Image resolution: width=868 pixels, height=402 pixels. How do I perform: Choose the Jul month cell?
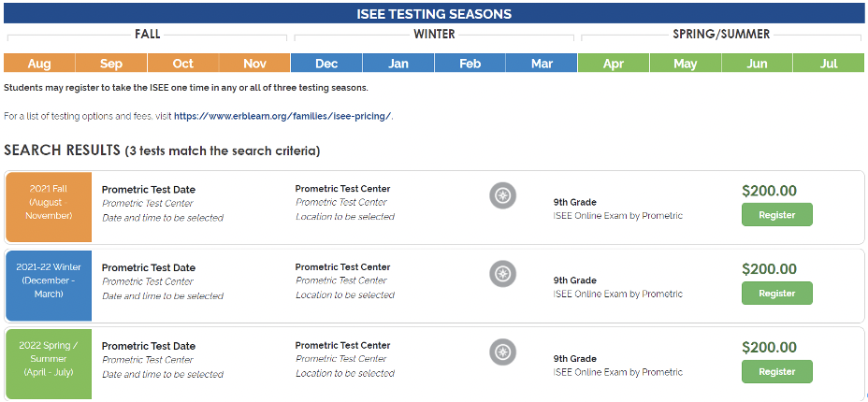coord(829,64)
